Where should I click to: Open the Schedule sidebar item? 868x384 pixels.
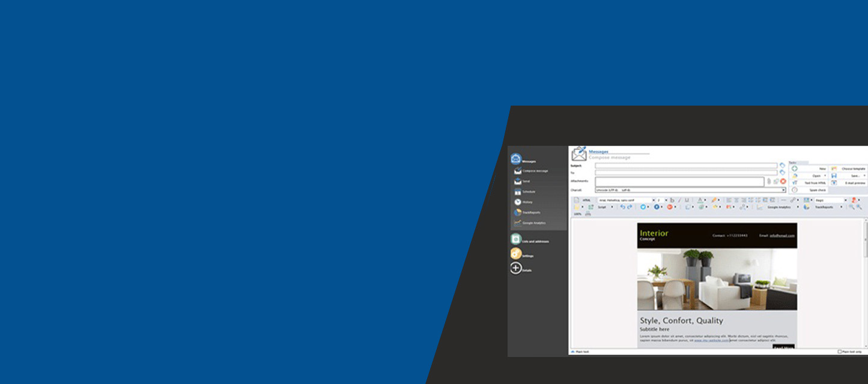[x=524, y=192]
